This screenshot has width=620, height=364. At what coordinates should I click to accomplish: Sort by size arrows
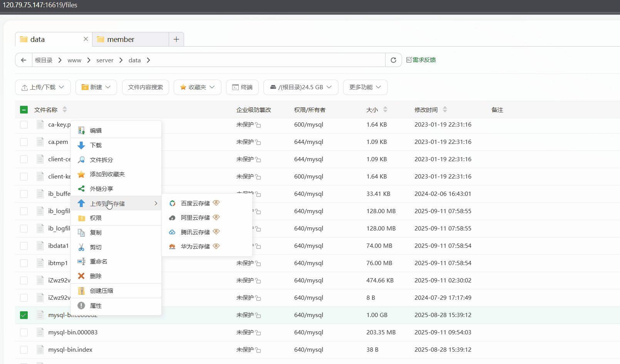tap(385, 109)
